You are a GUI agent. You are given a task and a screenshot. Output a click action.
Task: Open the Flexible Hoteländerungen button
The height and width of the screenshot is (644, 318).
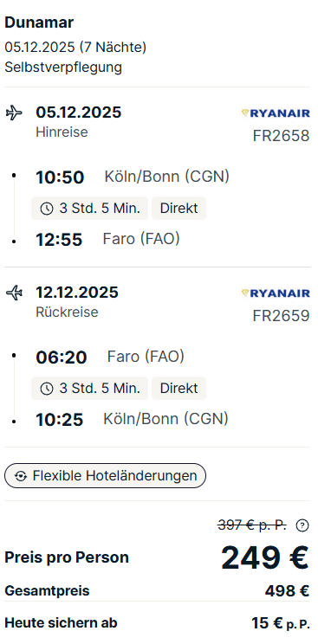105,475
